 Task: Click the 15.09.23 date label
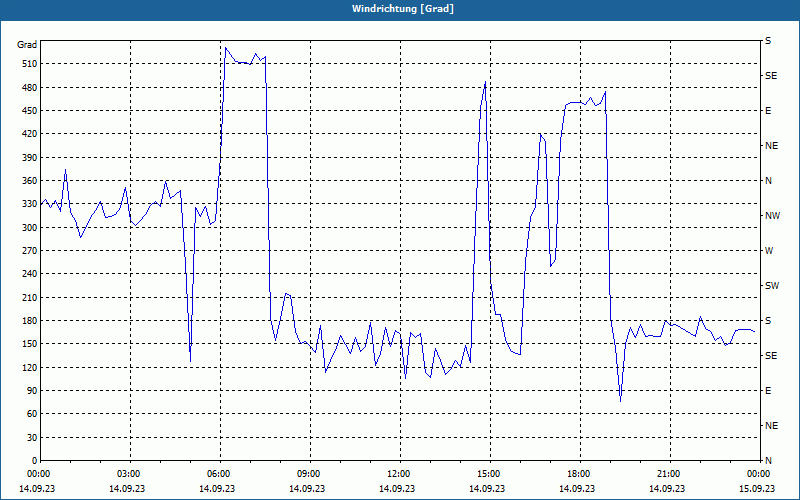coord(757,488)
